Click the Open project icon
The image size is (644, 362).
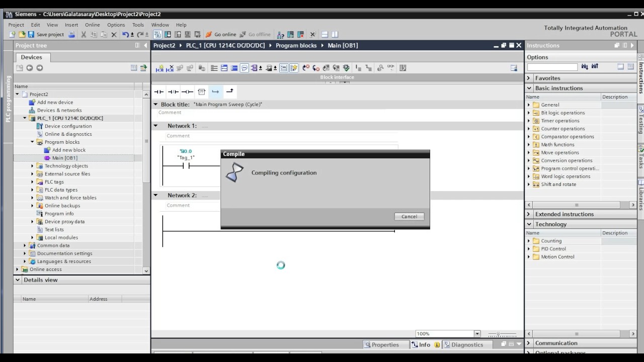click(22, 34)
